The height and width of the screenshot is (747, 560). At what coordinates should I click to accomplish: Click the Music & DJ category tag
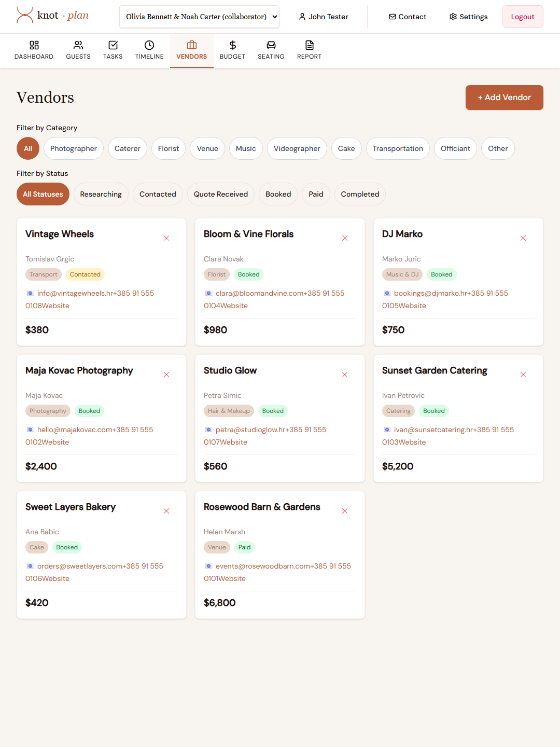(402, 274)
